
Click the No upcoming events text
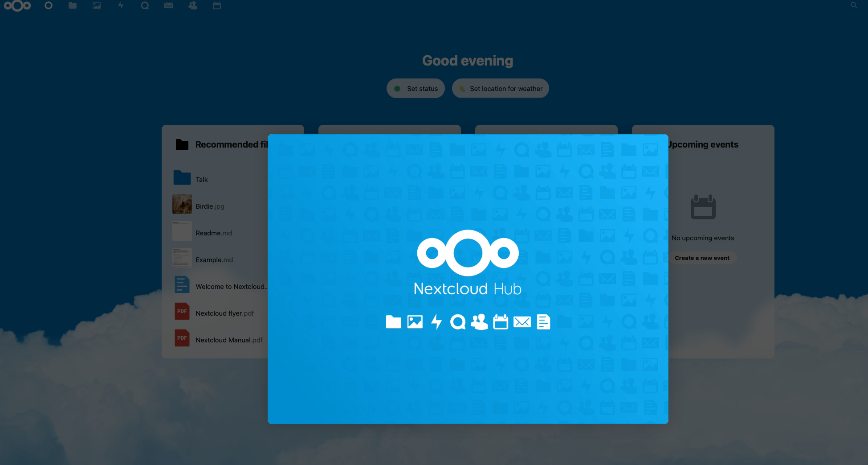tap(703, 238)
